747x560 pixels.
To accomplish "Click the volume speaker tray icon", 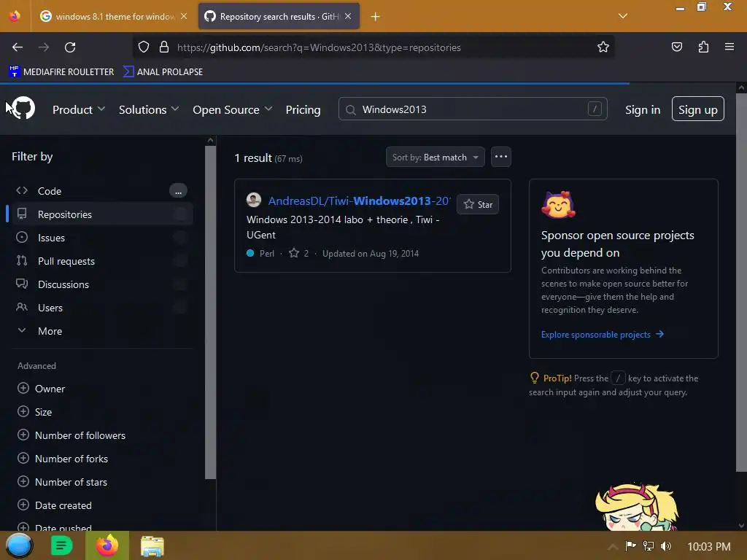I will tap(666, 546).
